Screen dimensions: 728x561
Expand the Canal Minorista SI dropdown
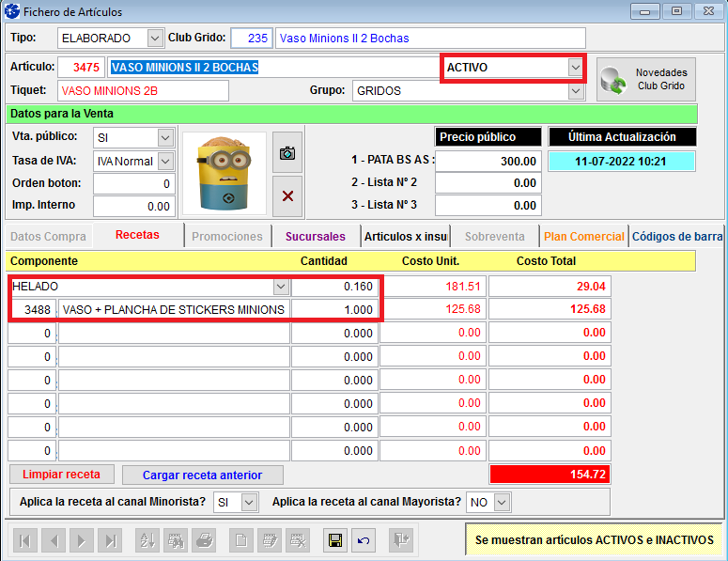pos(249,503)
